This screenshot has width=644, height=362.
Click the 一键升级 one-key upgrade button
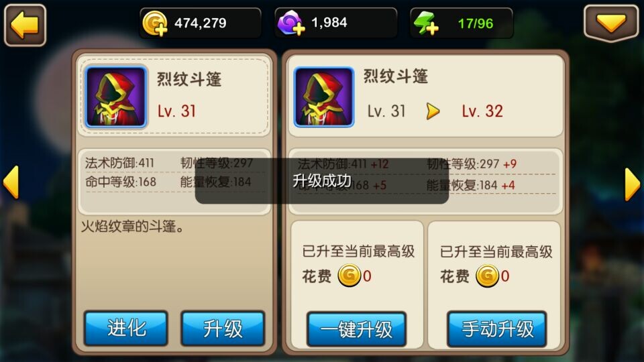(356, 329)
